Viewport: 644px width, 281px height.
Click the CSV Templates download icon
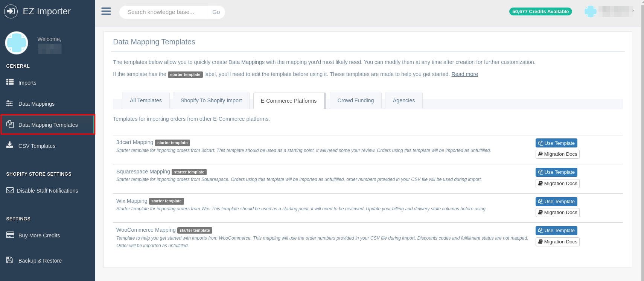click(x=10, y=145)
